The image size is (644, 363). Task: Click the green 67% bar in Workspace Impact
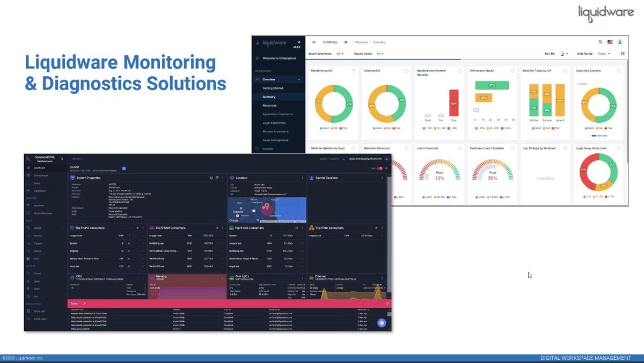coord(492,85)
